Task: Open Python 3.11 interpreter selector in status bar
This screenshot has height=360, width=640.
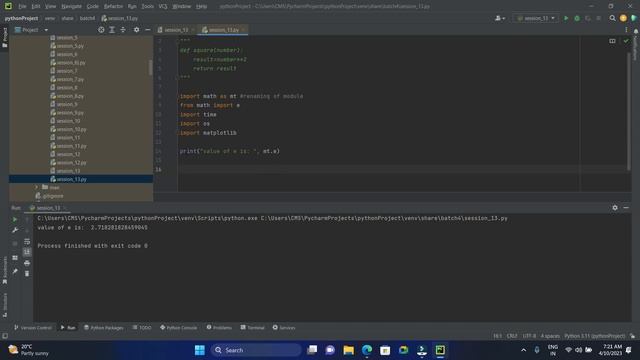Action: [594, 336]
